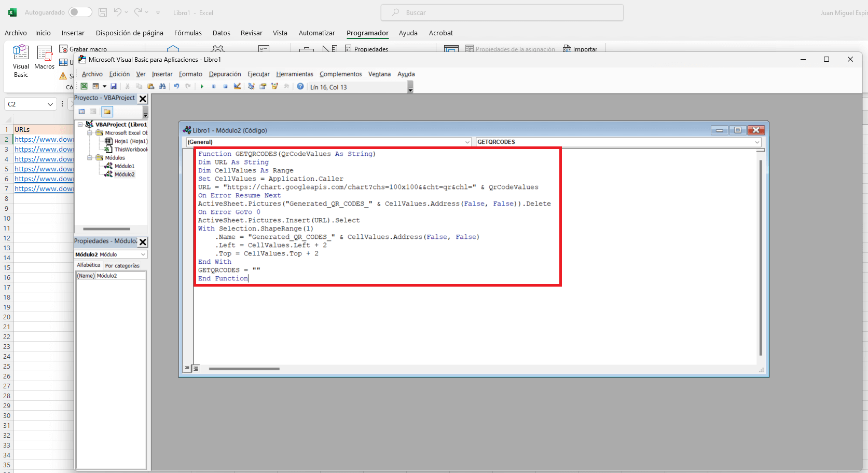Click the Project panel horizontal scrollbar

[x=106, y=229]
